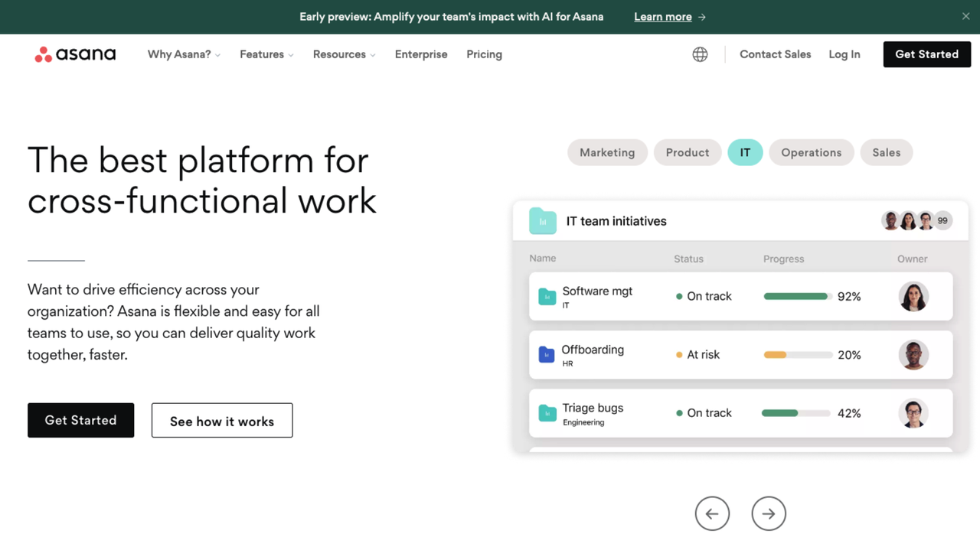980x560 pixels.
Task: Click the IT team initiatives folder icon
Action: [x=543, y=221]
